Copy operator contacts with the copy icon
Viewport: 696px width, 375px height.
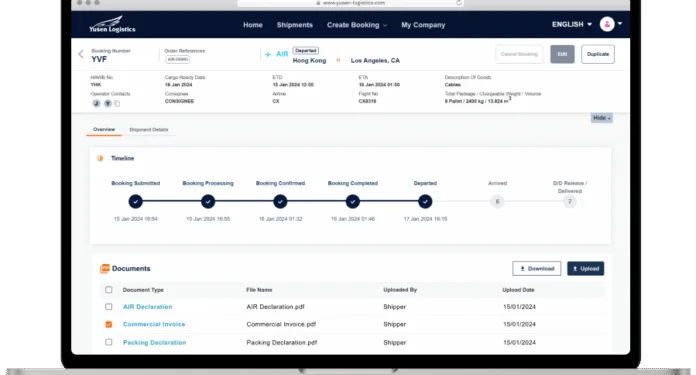point(117,103)
